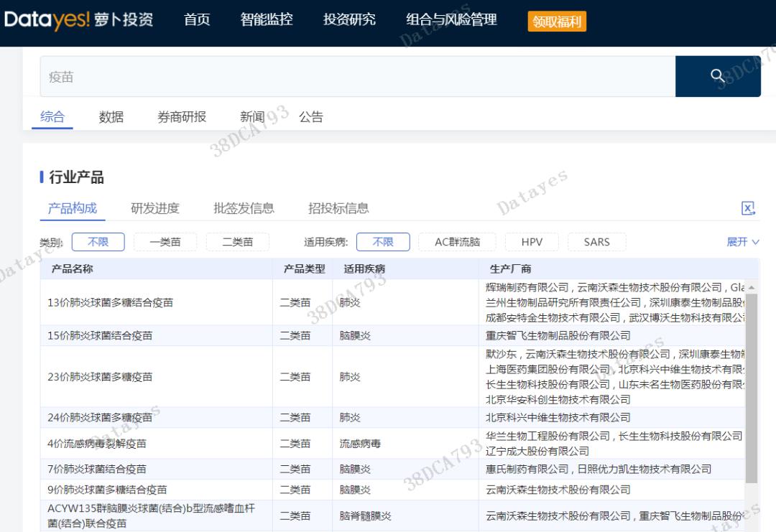The height and width of the screenshot is (532, 776).
Task: Select 一类苗 category filter
Action: tap(165, 242)
